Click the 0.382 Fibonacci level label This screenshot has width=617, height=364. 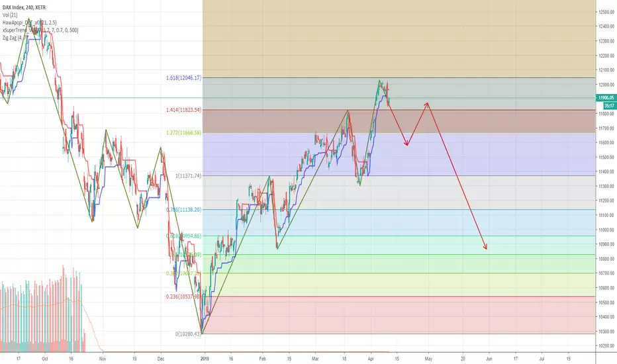(x=183, y=273)
